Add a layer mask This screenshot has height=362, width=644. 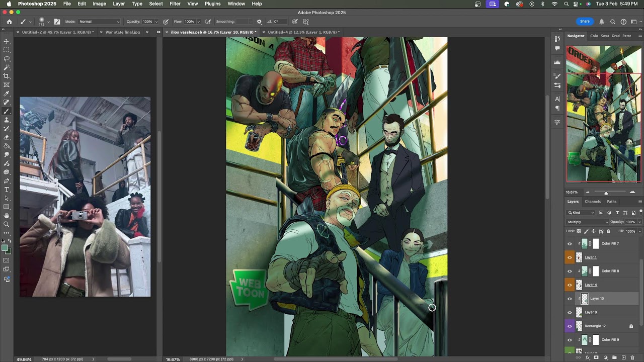click(x=596, y=357)
